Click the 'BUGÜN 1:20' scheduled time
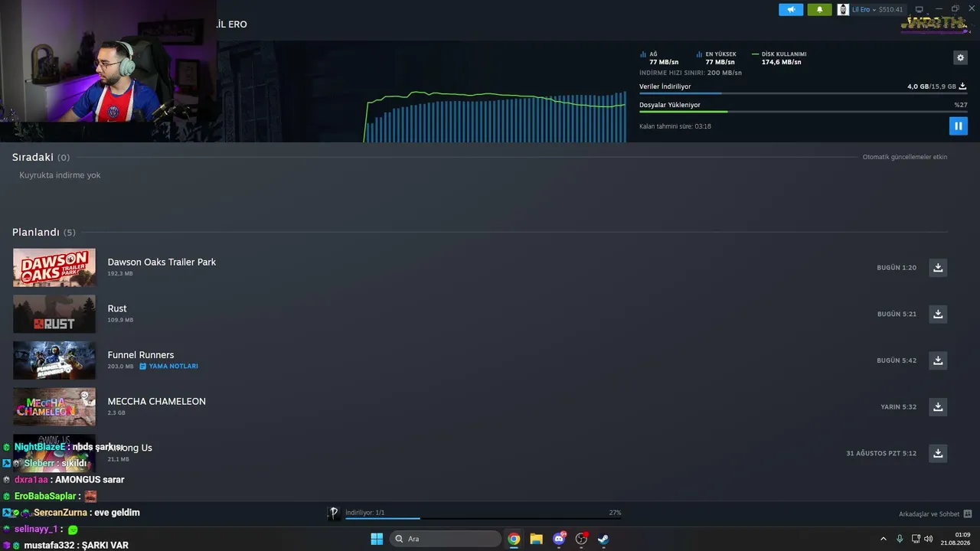 coord(897,268)
